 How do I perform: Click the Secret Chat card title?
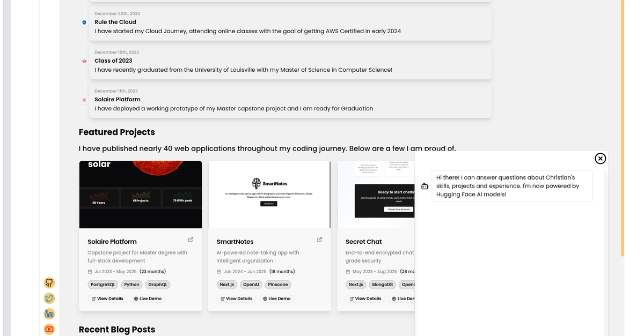point(364,242)
